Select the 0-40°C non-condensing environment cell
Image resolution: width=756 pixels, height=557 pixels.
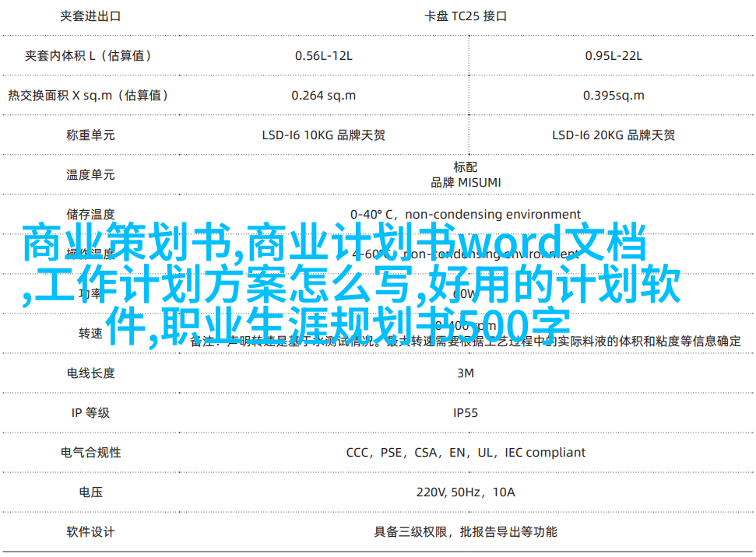click(466, 214)
